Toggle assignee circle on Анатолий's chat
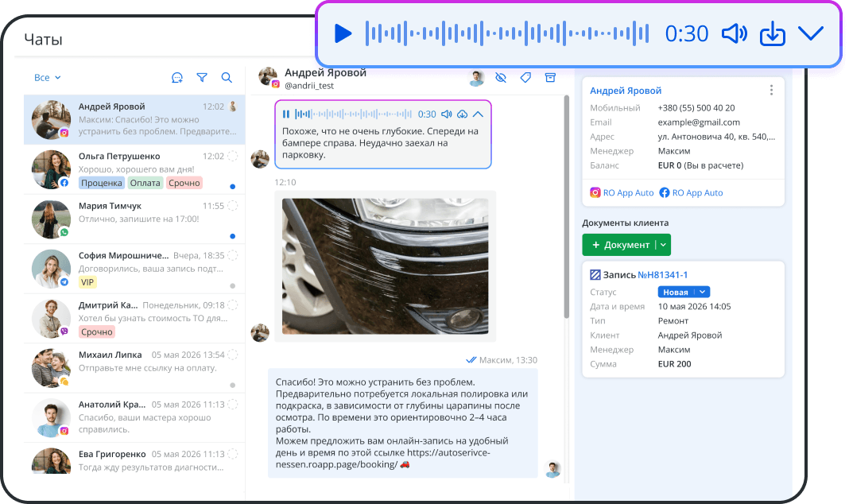 [233, 405]
